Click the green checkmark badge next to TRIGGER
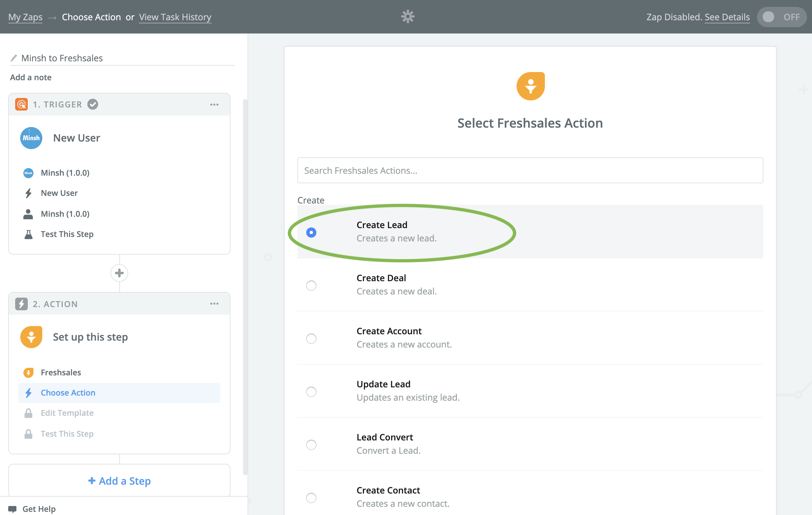The width and height of the screenshot is (812, 515). click(x=93, y=104)
